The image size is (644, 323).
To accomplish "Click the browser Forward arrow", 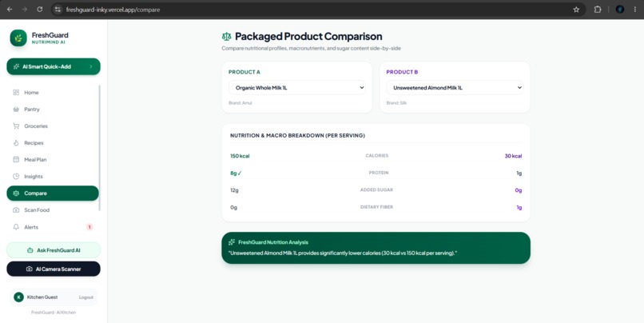I will point(25,10).
